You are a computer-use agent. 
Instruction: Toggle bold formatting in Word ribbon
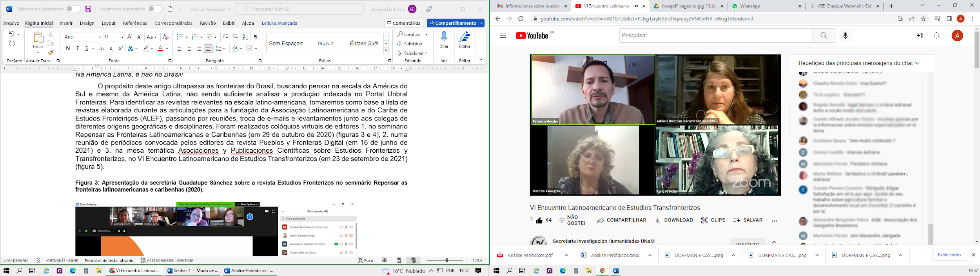(x=68, y=48)
